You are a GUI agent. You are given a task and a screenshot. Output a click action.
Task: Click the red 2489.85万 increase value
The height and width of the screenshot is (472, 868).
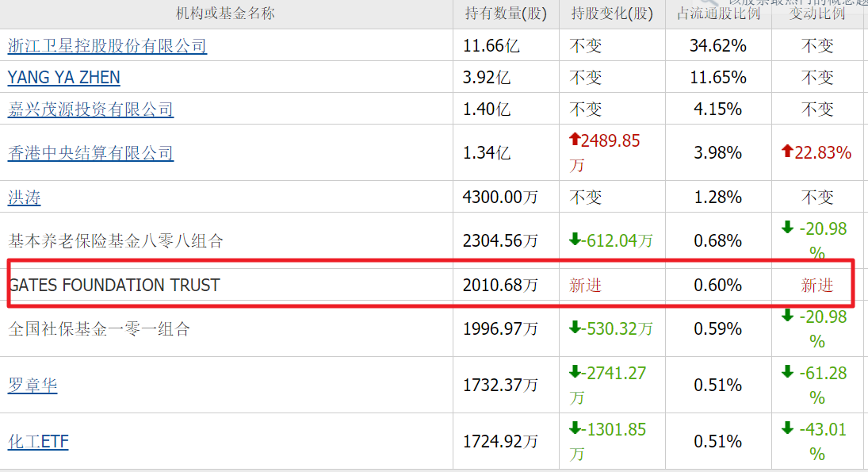[x=605, y=153]
